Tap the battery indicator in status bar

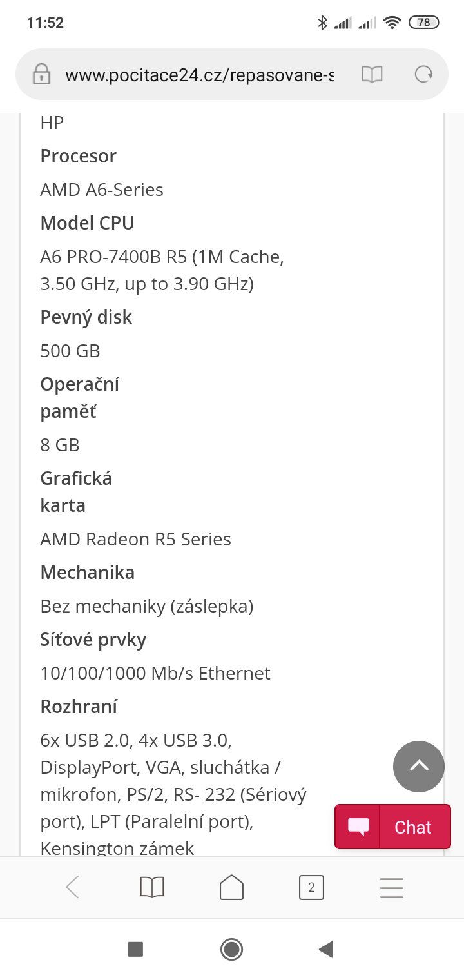point(423,23)
